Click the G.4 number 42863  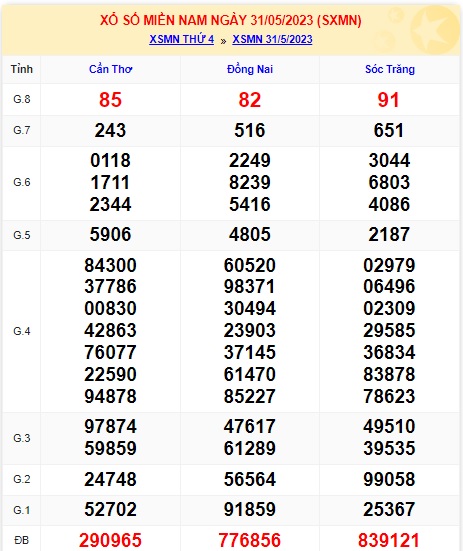(x=110, y=330)
